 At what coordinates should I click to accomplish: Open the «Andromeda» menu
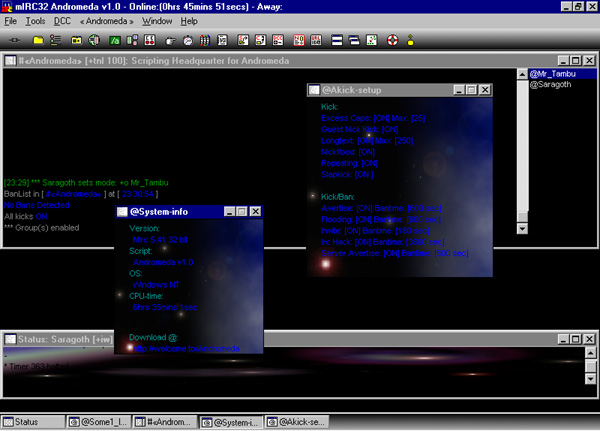(106, 21)
